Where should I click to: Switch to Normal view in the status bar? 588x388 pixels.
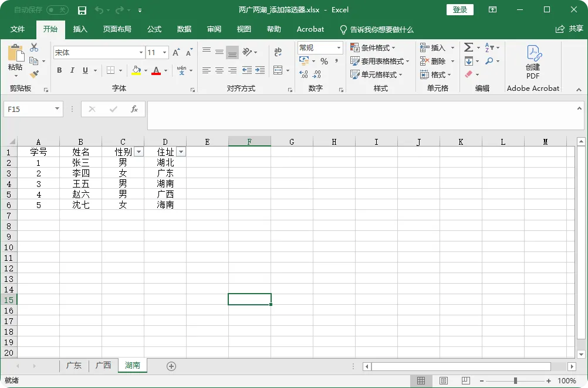coord(421,380)
